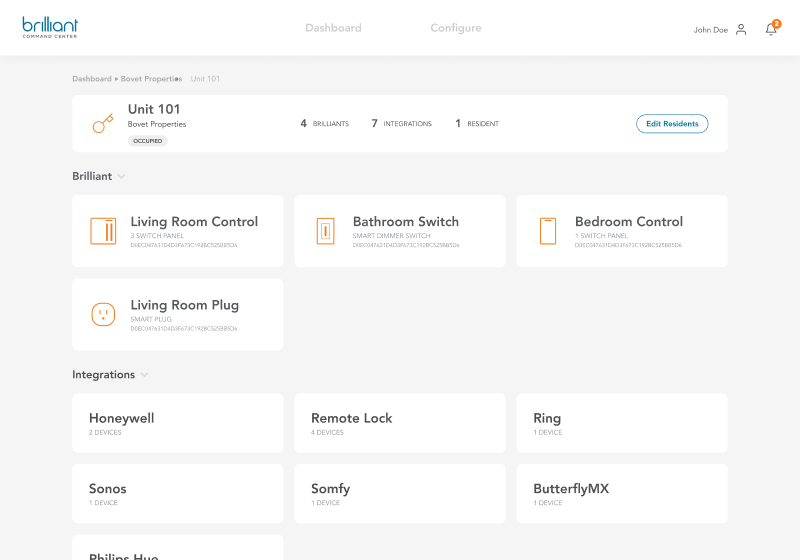Open the Remote Lock integration card

(x=399, y=423)
